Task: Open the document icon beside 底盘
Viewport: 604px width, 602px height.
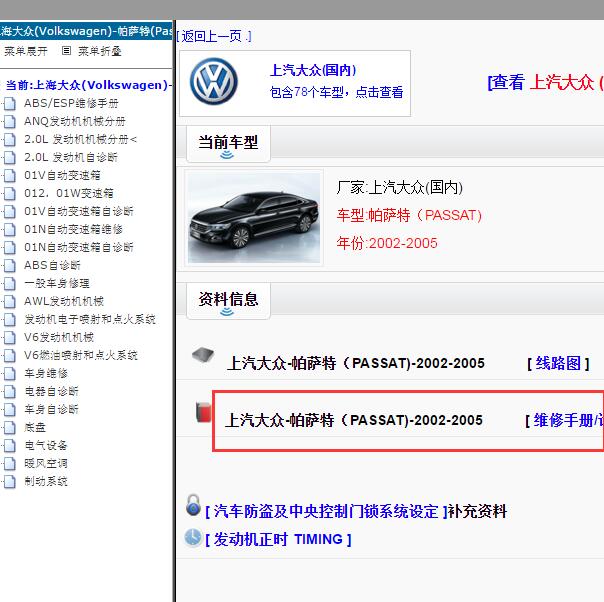Action: tap(10, 428)
